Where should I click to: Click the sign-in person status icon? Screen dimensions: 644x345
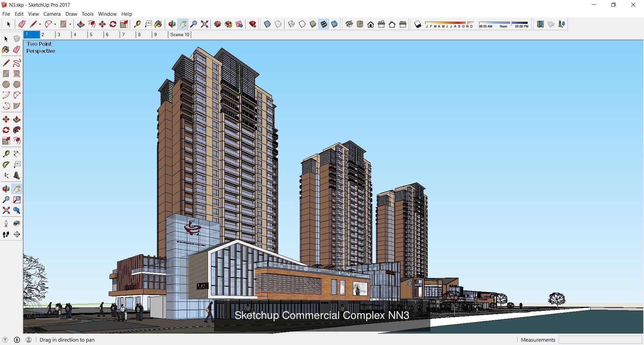pos(29,340)
